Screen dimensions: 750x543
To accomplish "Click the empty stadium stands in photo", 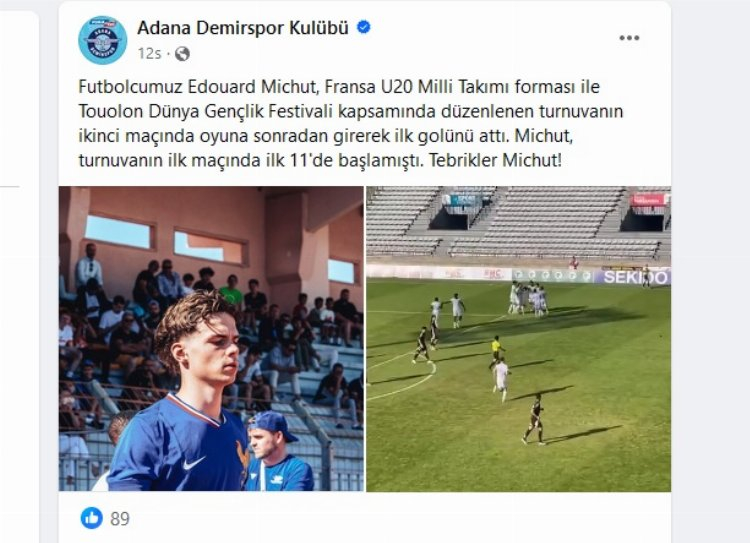I will tap(518, 222).
